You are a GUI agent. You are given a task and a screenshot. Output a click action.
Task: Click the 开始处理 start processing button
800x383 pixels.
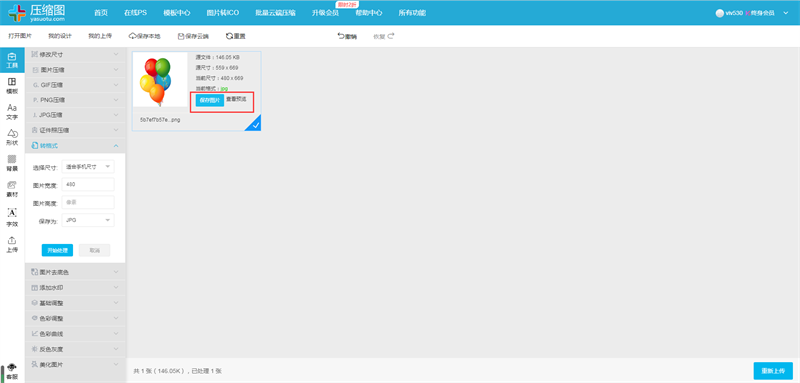pos(57,250)
